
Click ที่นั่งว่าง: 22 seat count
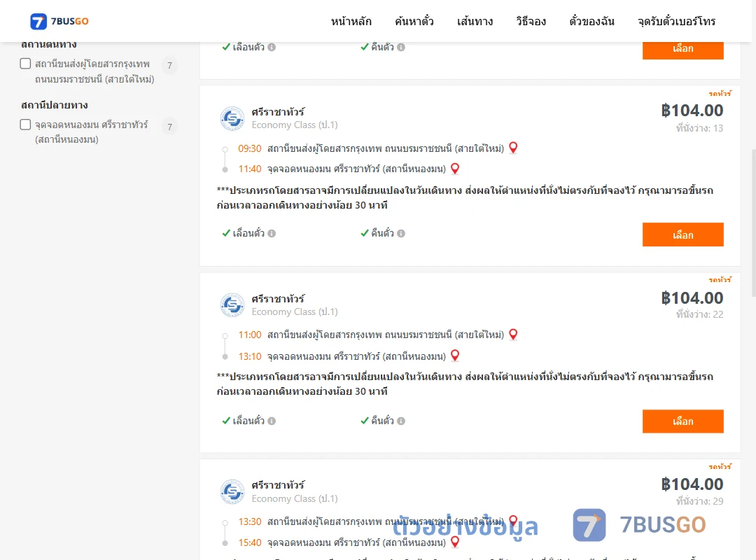(x=699, y=314)
